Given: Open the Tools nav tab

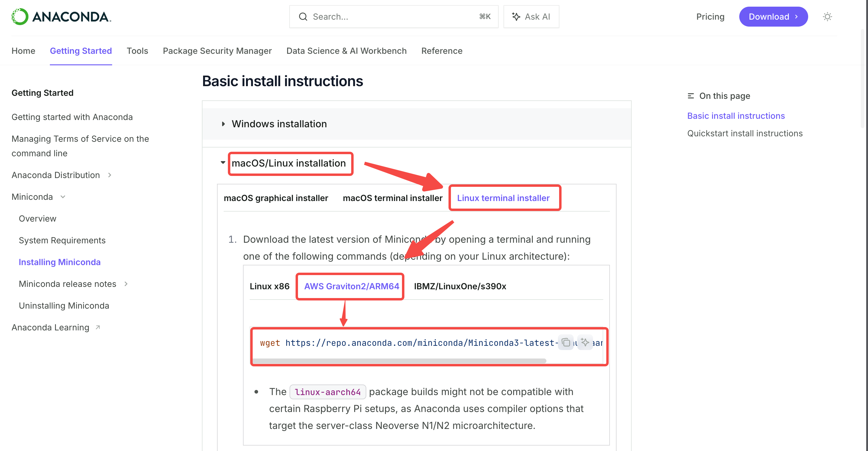Looking at the screenshot, I should (137, 51).
